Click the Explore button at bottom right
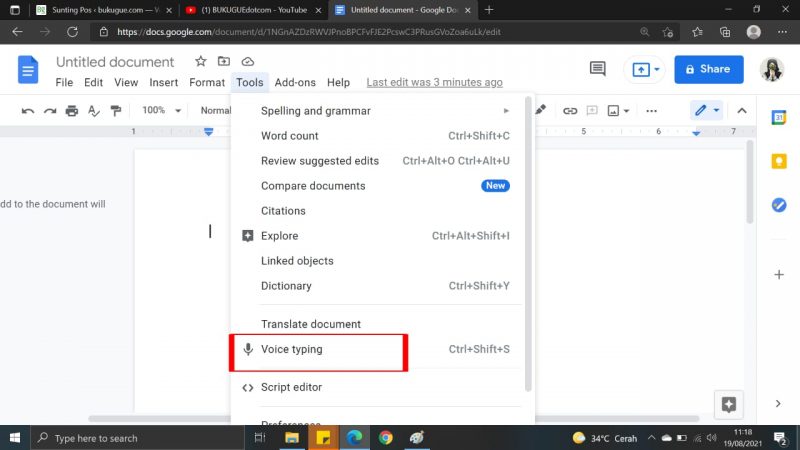Viewport: 800px width, 450px height. tap(729, 405)
